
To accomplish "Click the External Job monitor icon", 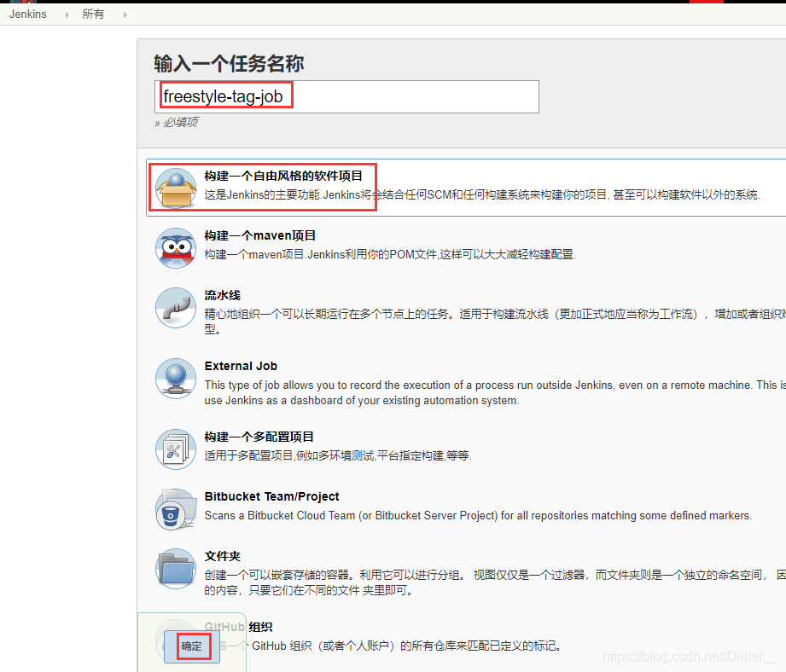I will (176, 378).
